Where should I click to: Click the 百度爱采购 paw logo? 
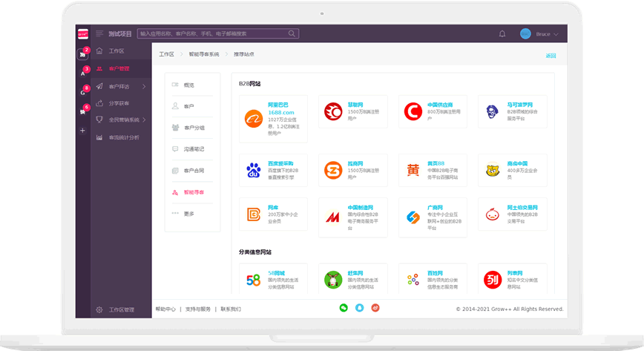tap(254, 171)
